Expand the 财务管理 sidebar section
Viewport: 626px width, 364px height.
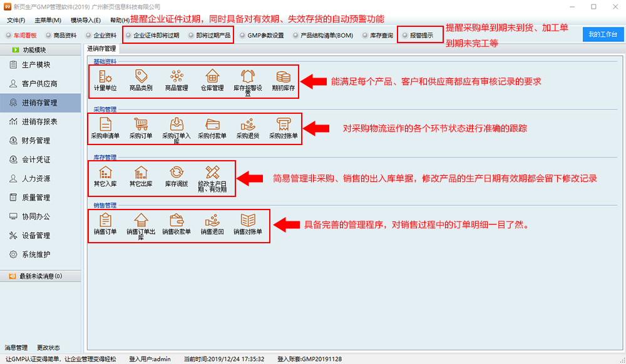pyautogui.click(x=35, y=141)
